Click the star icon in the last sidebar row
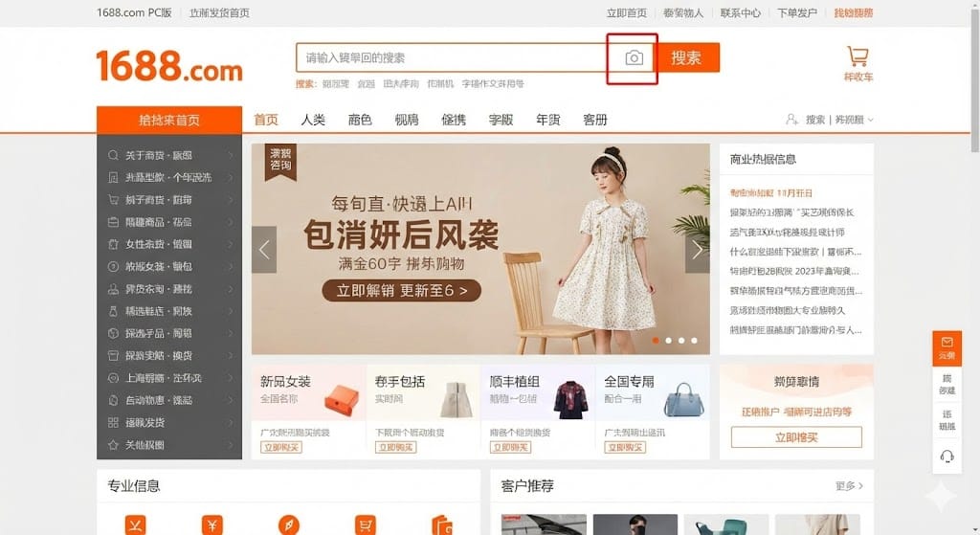 click(x=113, y=445)
